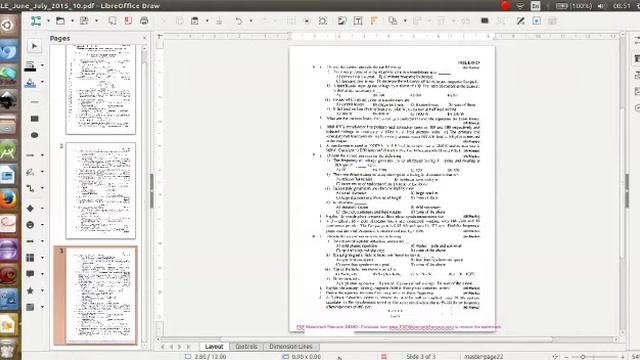Click the Fill Color bucket tool

[x=30, y=83]
